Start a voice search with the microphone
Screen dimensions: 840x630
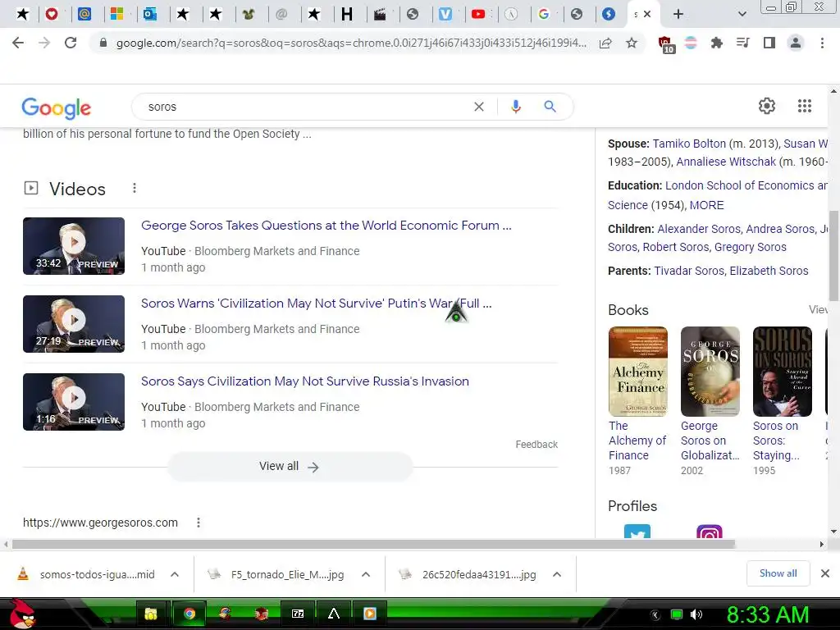click(516, 107)
